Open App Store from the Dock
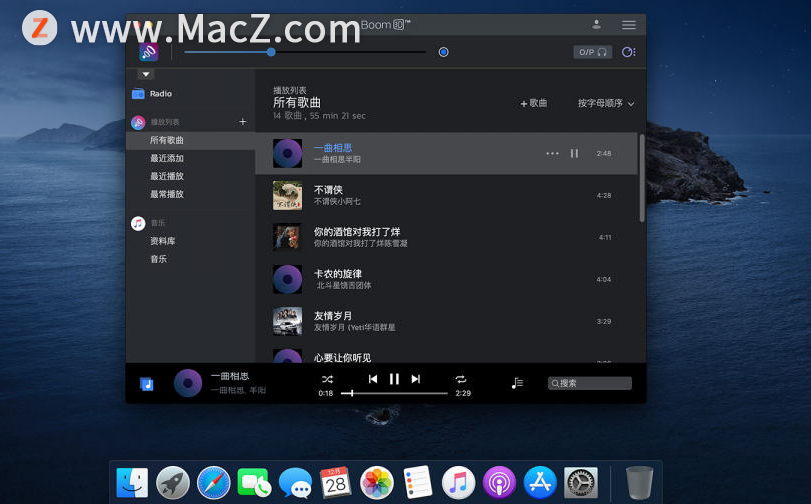811x504 pixels. click(x=540, y=483)
